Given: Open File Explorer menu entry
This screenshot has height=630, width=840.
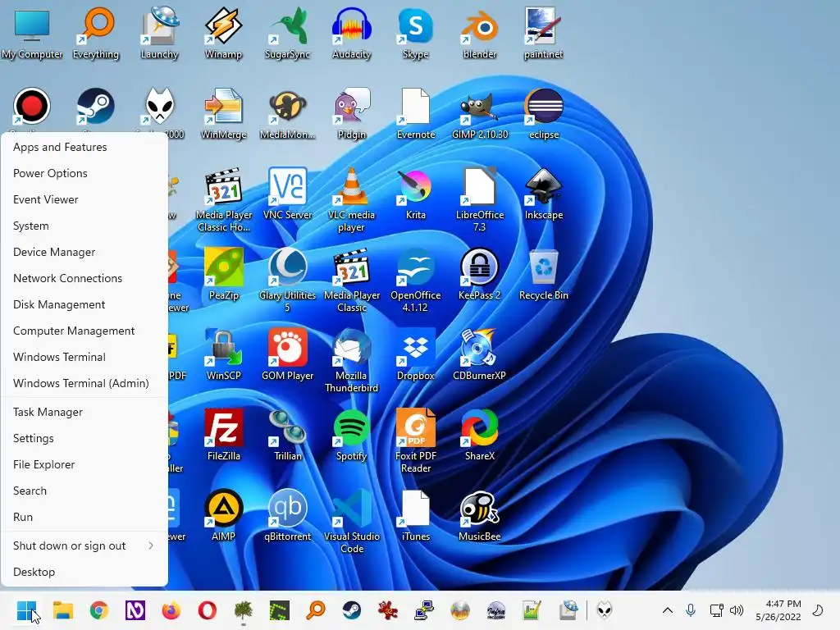Looking at the screenshot, I should click(x=84, y=465).
